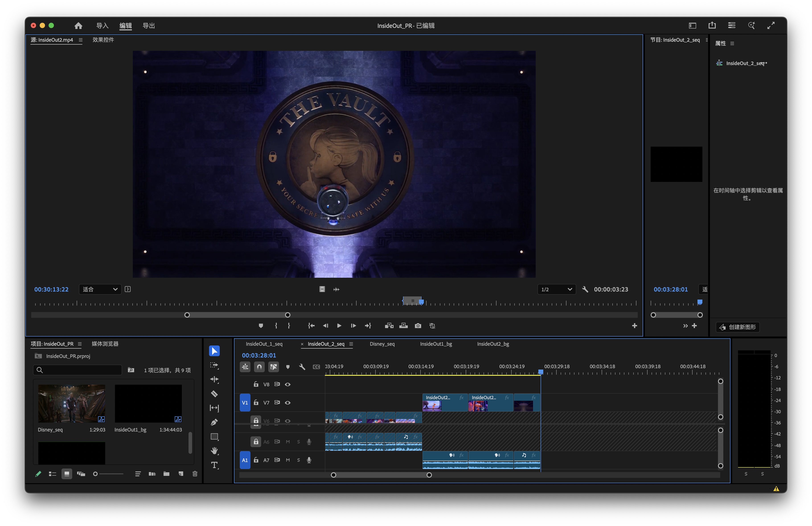This screenshot has width=812, height=526.
Task: Select InsideOut1_bg thumbnail in project
Action: pyautogui.click(x=148, y=403)
